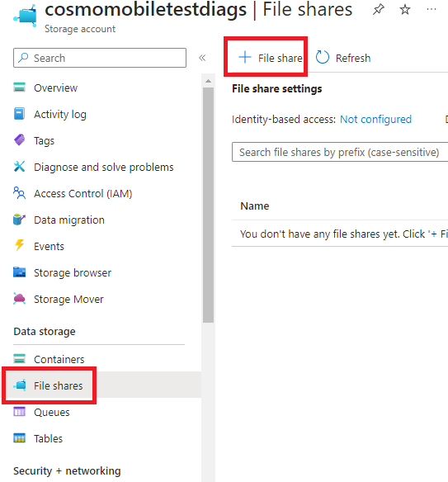Click the Diagnose wrench icon
This screenshot has height=482, width=448.
coord(19,167)
